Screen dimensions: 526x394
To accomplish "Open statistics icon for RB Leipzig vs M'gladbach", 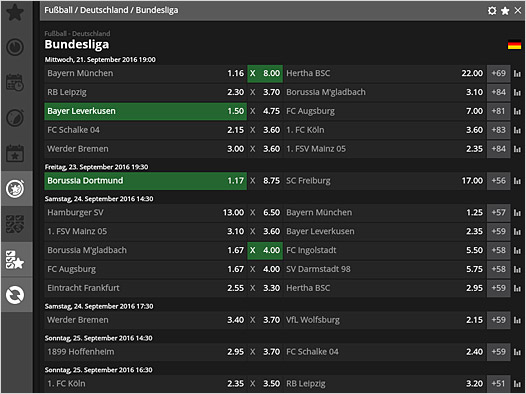I will pyautogui.click(x=517, y=93).
